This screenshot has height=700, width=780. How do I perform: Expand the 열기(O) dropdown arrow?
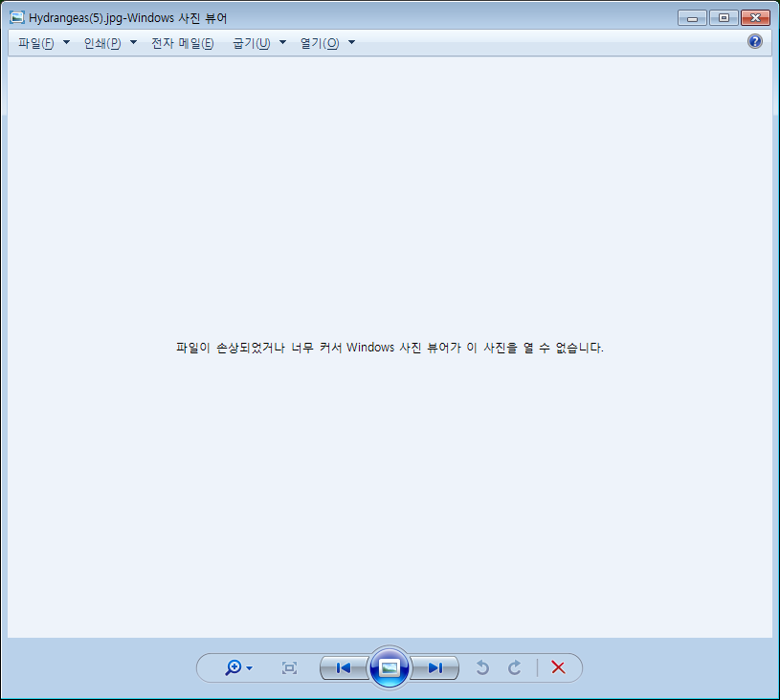click(x=351, y=42)
